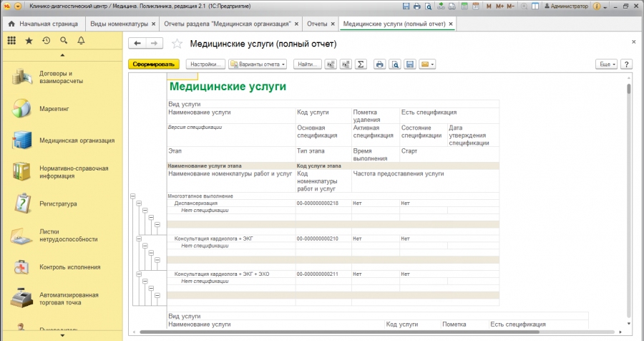Open the functions menu grid icon

(x=11, y=40)
